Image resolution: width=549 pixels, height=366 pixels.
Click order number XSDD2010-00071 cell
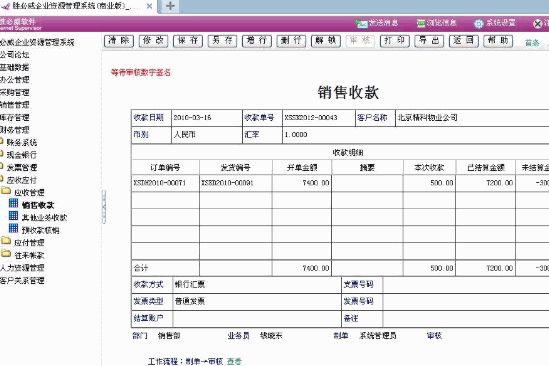[x=165, y=183]
